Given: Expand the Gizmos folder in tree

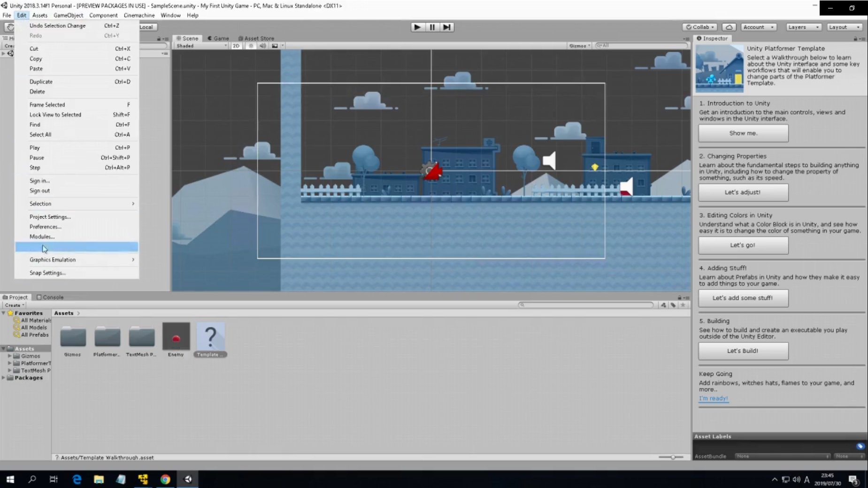Looking at the screenshot, I should pyautogui.click(x=9, y=356).
